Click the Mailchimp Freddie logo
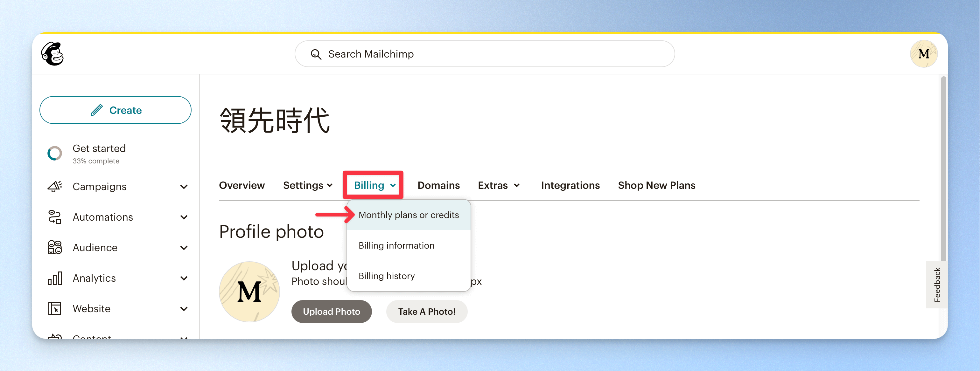Viewport: 980px width, 371px height. pos(52,54)
